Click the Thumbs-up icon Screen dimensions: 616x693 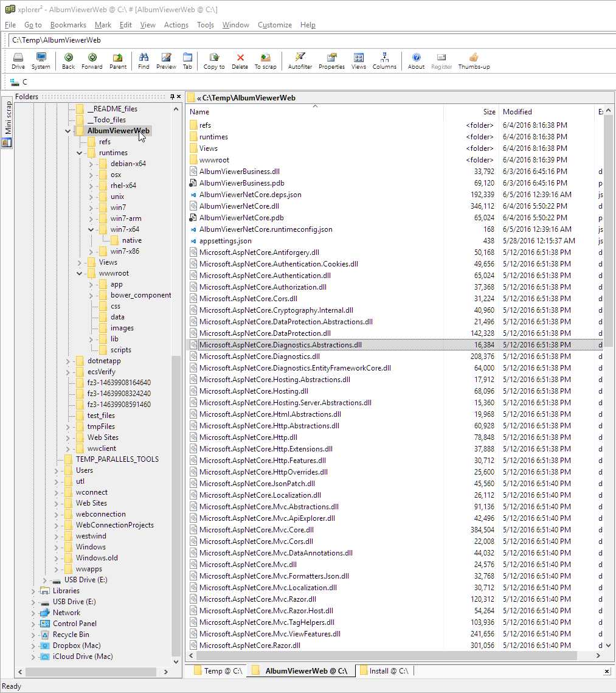tap(474, 61)
